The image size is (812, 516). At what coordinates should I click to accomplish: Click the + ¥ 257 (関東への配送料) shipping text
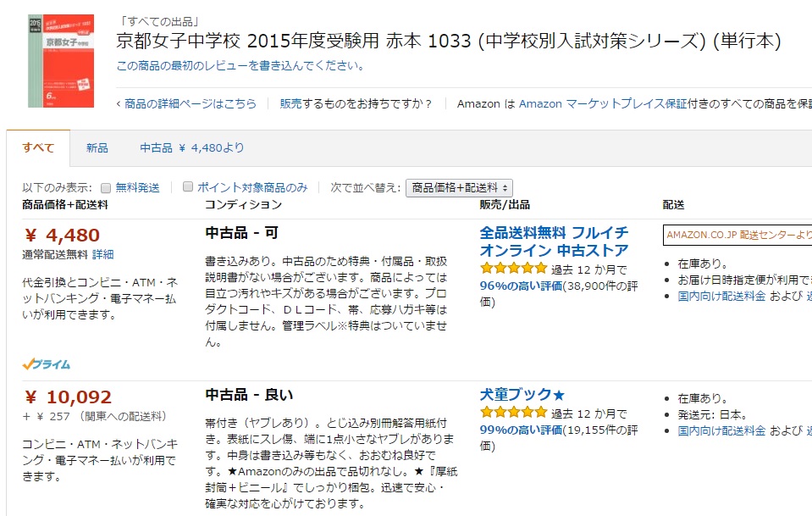point(94,417)
